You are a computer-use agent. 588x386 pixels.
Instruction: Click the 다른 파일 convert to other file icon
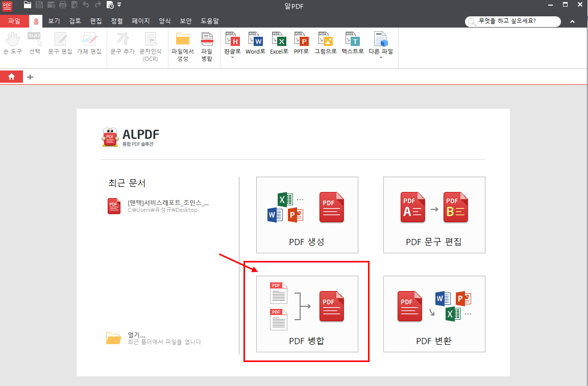pyautogui.click(x=381, y=43)
